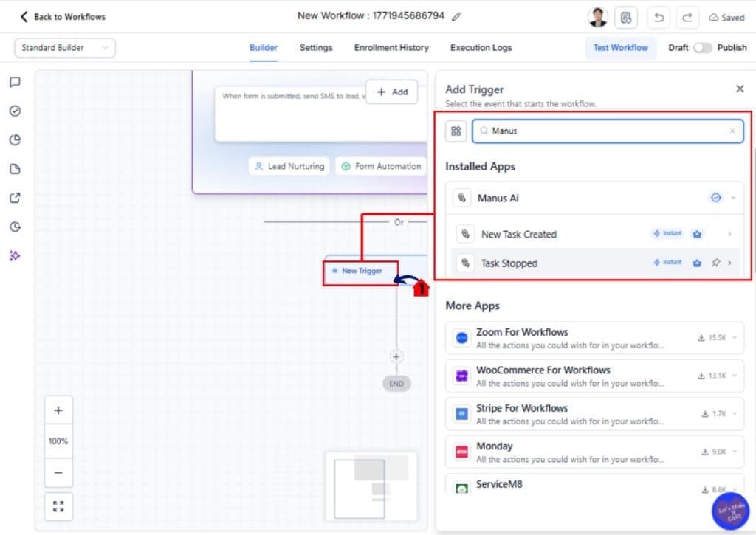Expand the Manus Ai app chevron
Screen dimensions: 756x535
[x=733, y=197]
